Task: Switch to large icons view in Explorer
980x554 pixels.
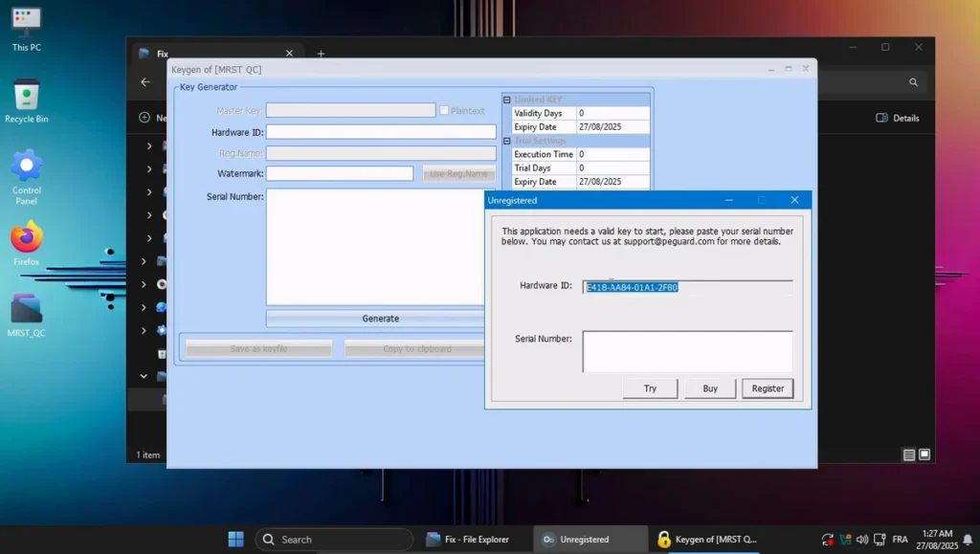Action: point(924,454)
